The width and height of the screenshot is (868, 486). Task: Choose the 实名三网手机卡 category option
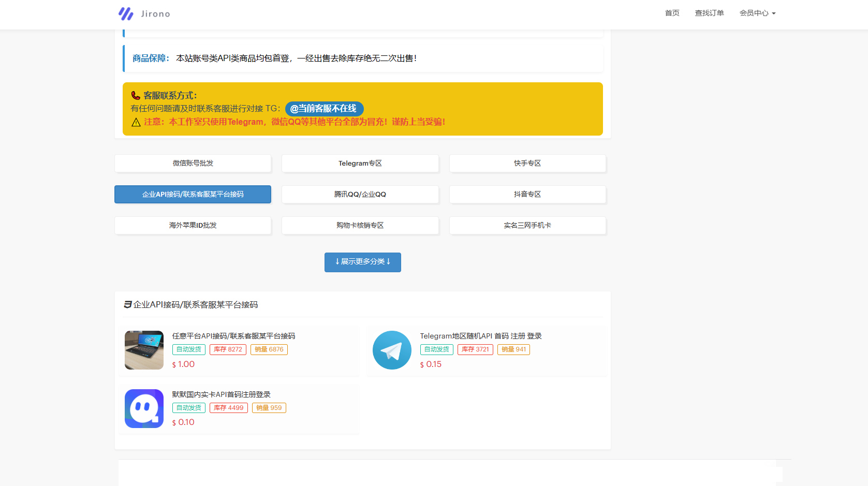tap(527, 225)
